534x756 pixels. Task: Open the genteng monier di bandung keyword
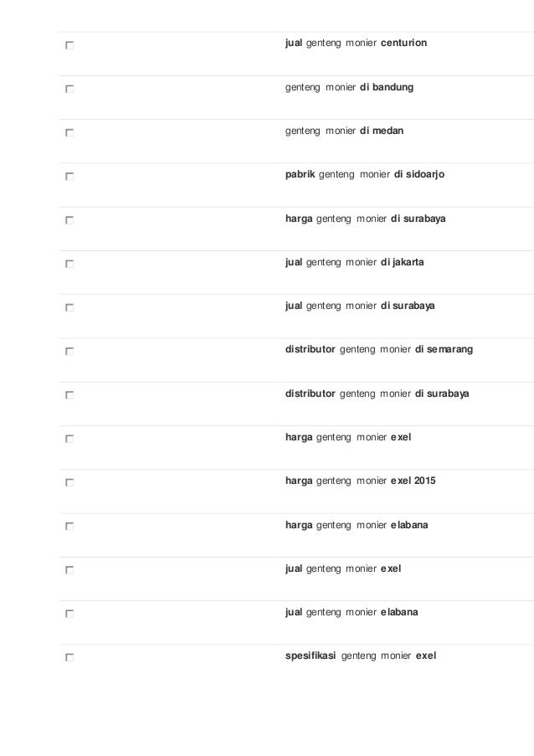(x=348, y=85)
